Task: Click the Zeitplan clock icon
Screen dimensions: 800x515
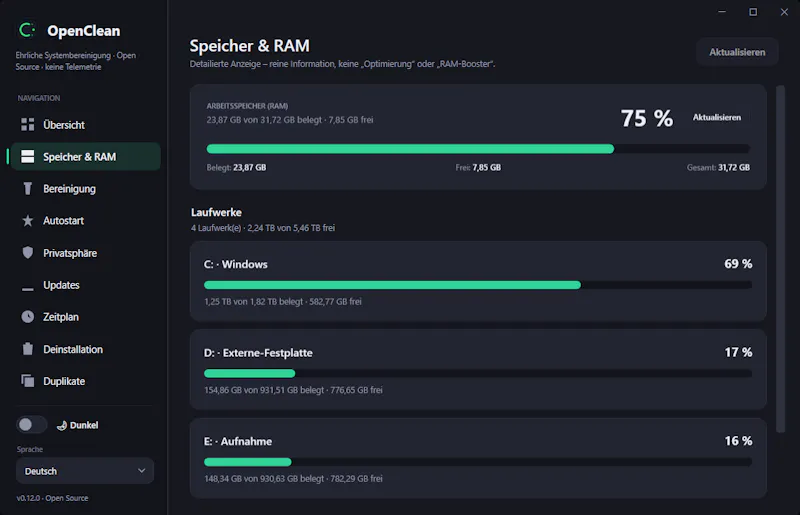Action: pos(28,317)
